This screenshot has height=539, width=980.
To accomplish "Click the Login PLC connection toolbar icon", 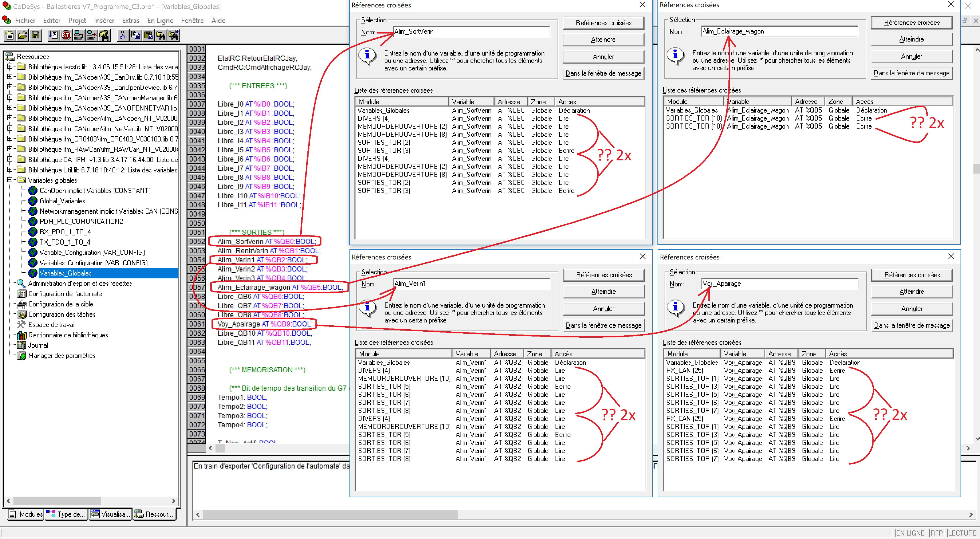I will coord(78,36).
